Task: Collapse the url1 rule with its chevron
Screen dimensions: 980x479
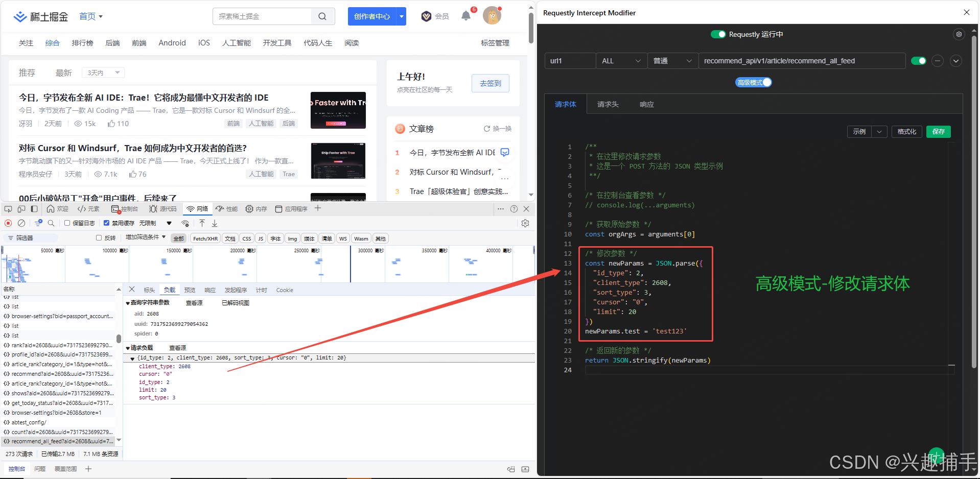Action: [955, 61]
